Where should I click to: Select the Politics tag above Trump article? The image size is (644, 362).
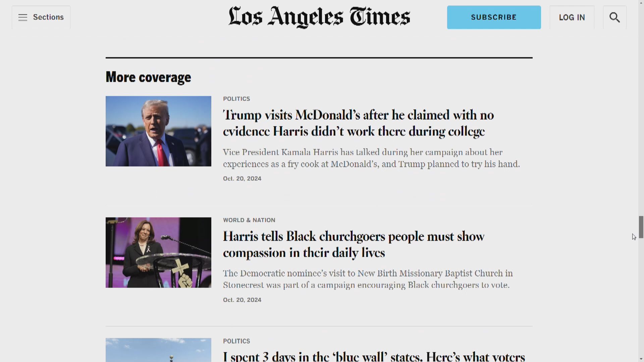click(x=236, y=99)
